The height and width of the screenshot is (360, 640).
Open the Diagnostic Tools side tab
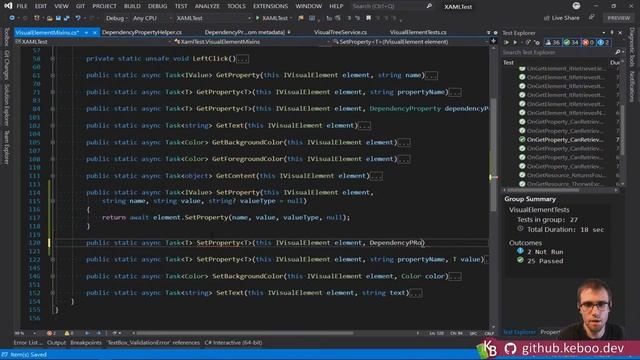pyautogui.click(x=632, y=47)
